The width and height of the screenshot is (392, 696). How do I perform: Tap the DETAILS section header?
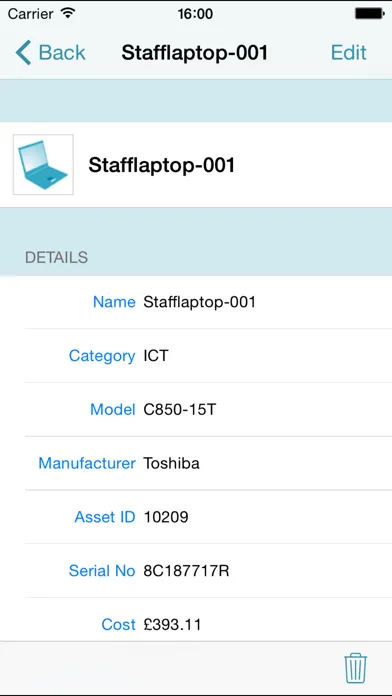click(56, 257)
